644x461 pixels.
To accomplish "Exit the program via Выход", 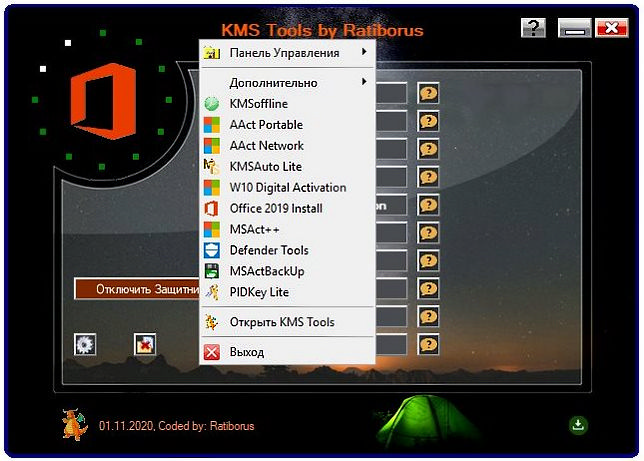I will [246, 352].
